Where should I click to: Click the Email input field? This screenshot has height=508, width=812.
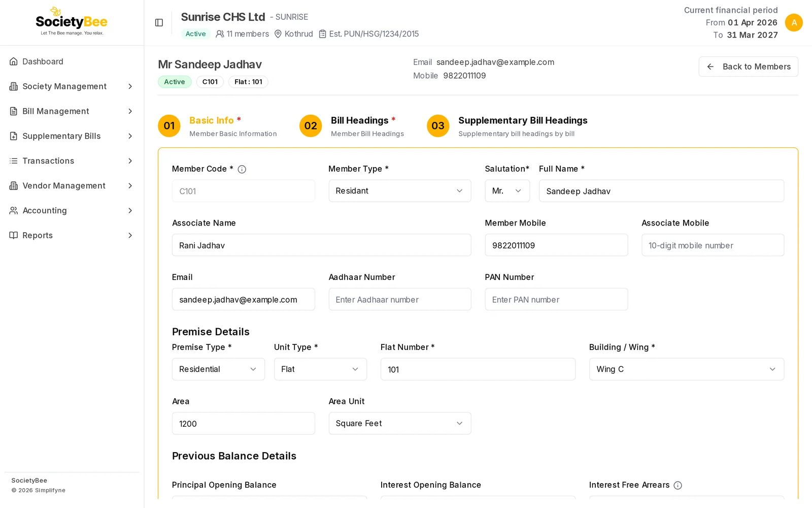tap(244, 300)
